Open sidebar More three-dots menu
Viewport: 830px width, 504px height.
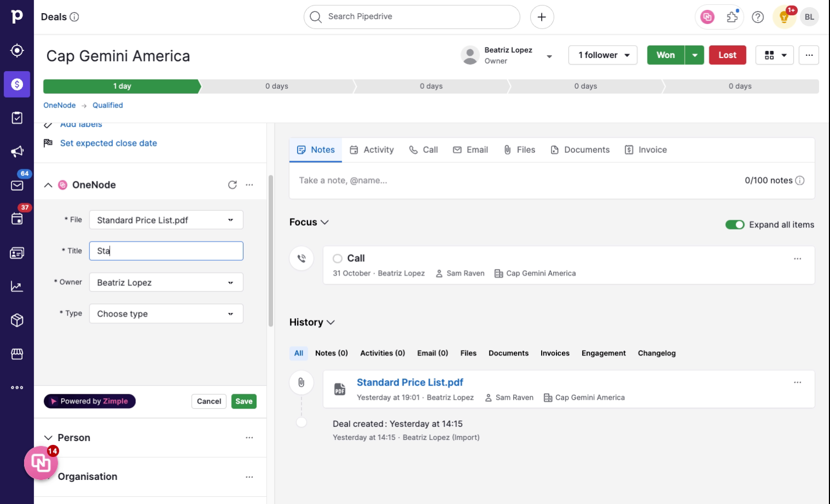point(17,387)
